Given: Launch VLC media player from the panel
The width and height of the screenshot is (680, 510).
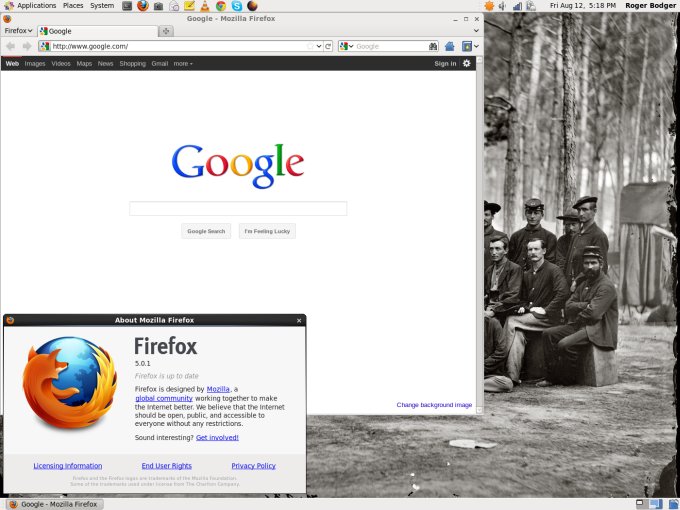Looking at the screenshot, I should (x=205, y=6).
